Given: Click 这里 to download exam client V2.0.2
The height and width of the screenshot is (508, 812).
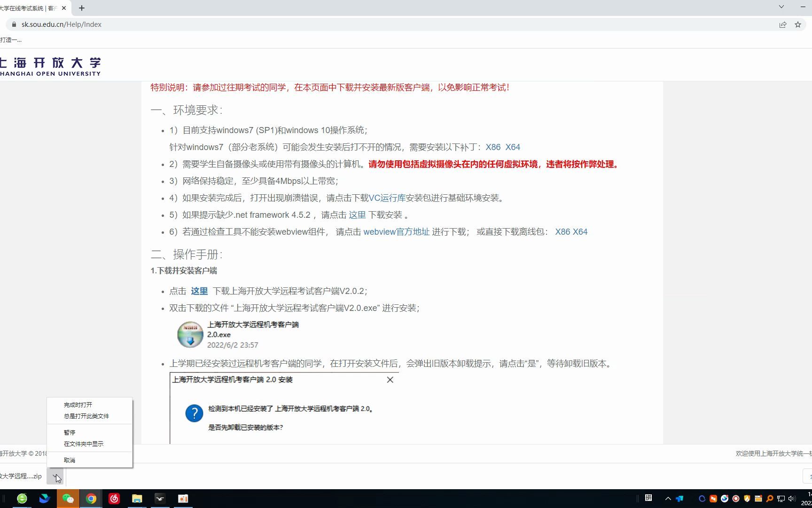Looking at the screenshot, I should [x=199, y=291].
